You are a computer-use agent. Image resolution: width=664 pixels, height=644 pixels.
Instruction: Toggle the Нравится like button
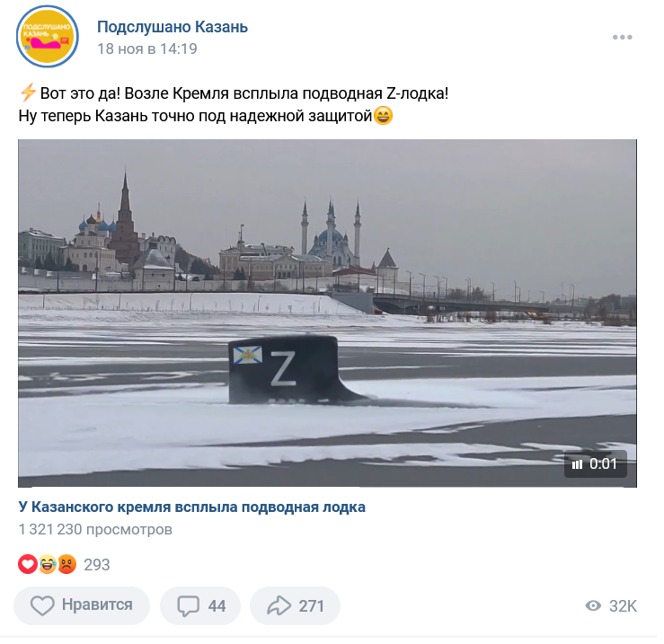[82, 605]
